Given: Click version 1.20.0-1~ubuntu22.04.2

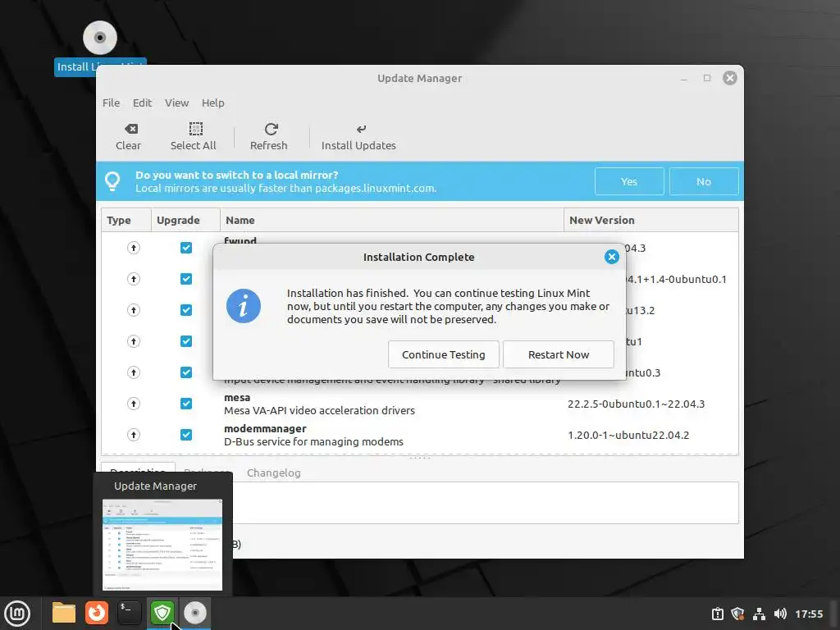Looking at the screenshot, I should tap(628, 435).
